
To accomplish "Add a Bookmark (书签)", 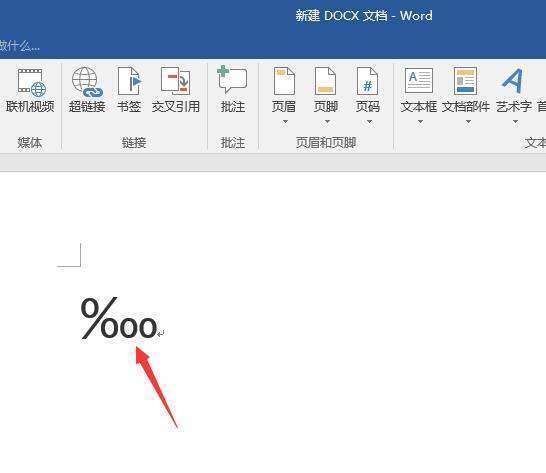I will tap(129, 91).
